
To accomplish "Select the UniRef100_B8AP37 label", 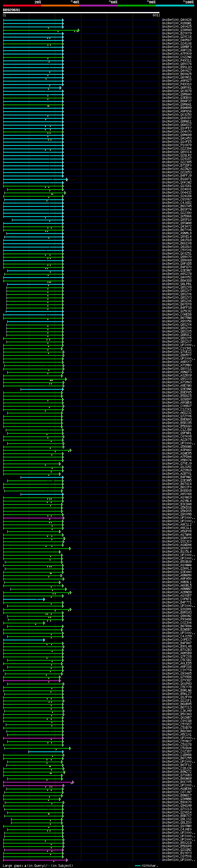I will [177, 101].
